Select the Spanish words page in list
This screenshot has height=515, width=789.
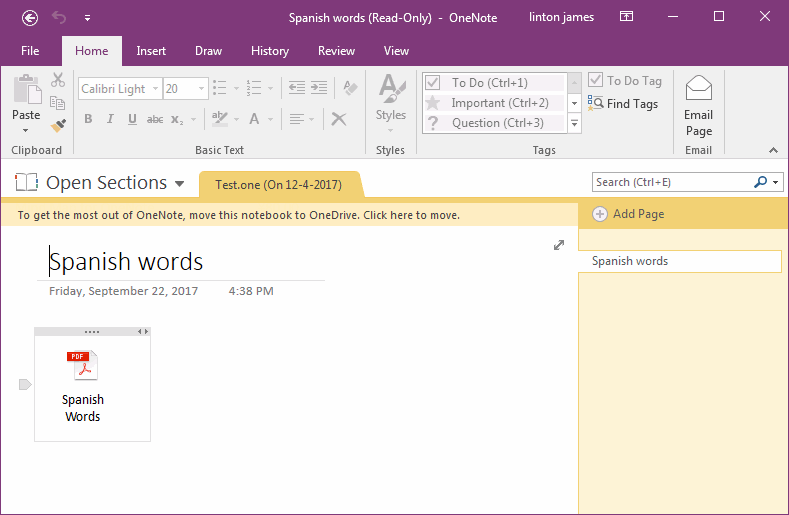680,261
